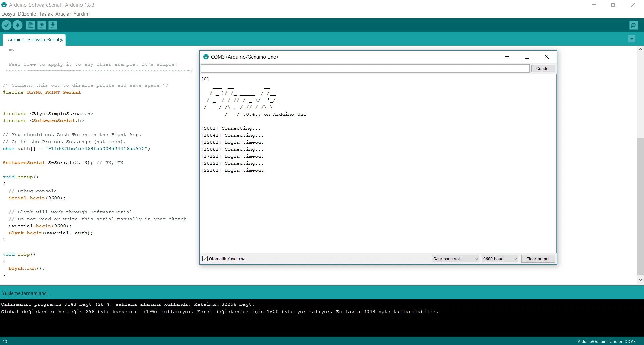Click the Arduino logo in IDE title bar
The width and height of the screenshot is (644, 345).
[4, 5]
